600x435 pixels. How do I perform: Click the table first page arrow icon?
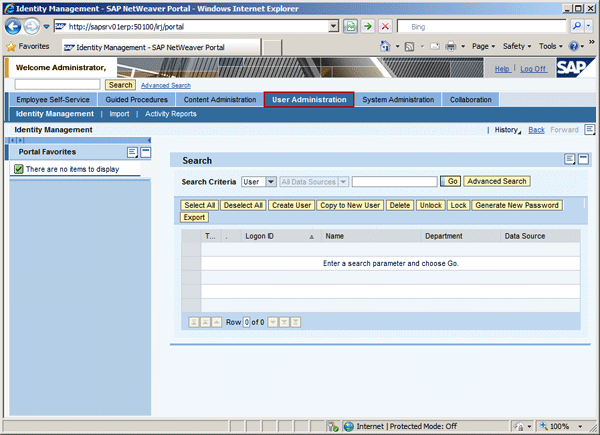pos(194,322)
